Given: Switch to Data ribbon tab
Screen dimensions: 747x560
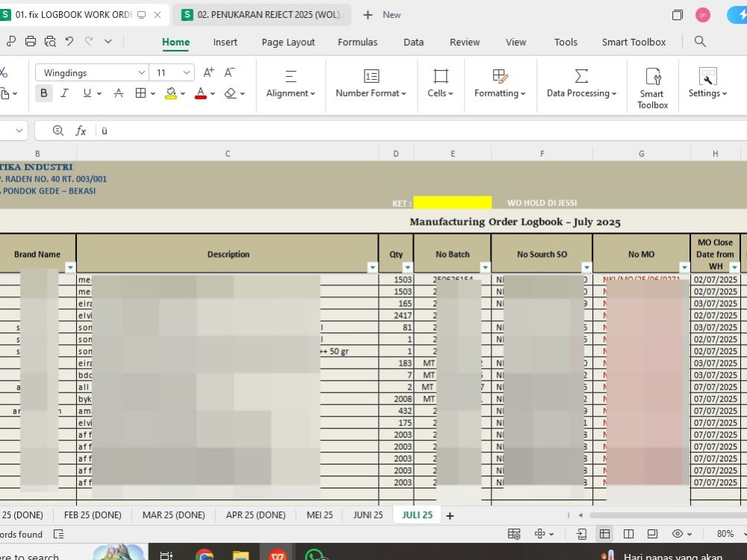Looking at the screenshot, I should coord(414,42).
